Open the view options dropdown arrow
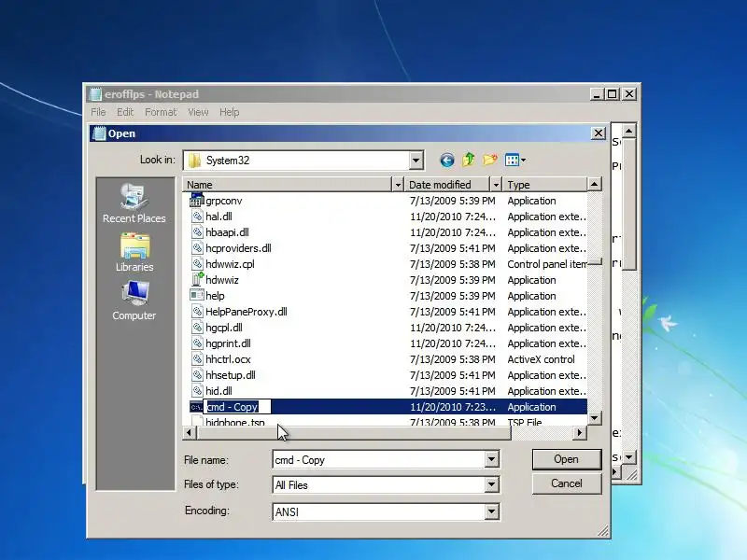 click(523, 160)
